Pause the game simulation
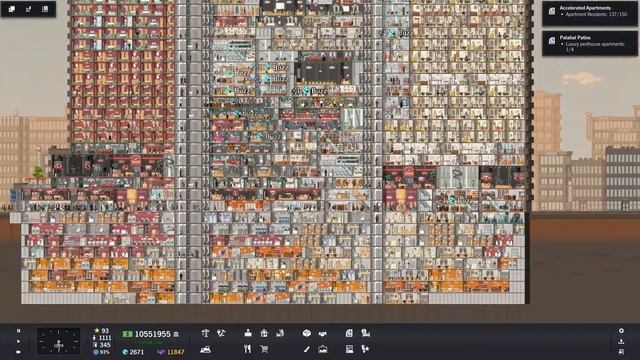 18,331
